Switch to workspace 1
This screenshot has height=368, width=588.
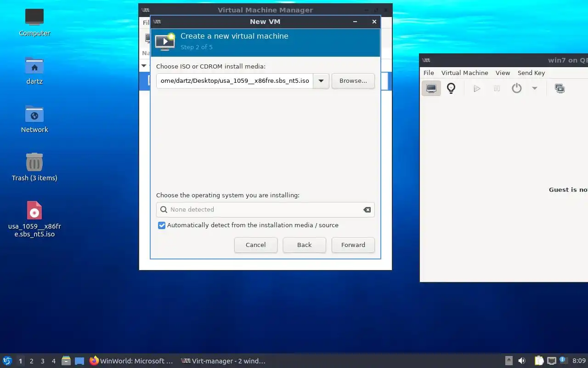(x=20, y=361)
